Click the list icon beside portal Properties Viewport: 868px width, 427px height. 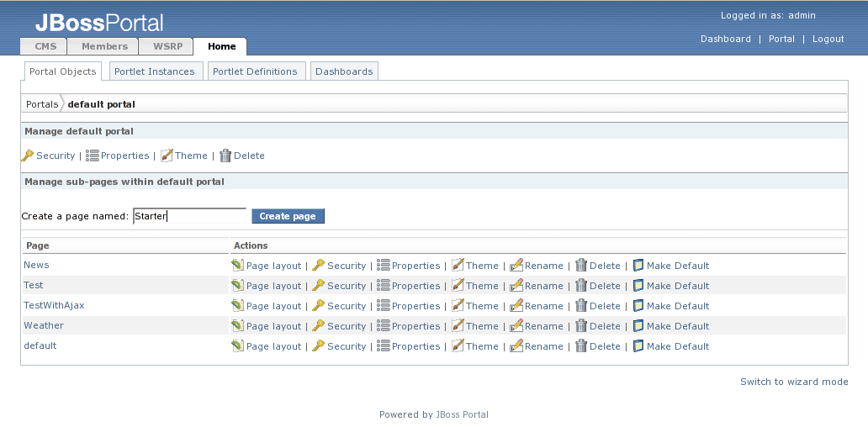pyautogui.click(x=93, y=156)
